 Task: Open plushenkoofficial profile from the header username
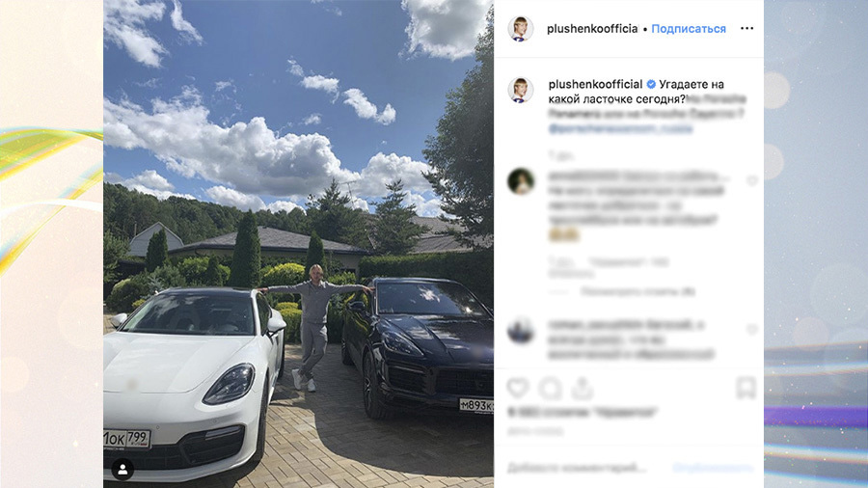pyautogui.click(x=592, y=29)
